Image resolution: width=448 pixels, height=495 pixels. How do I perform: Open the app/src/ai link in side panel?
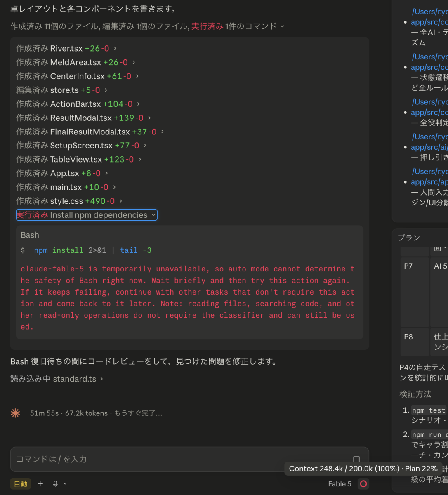pyautogui.click(x=429, y=147)
